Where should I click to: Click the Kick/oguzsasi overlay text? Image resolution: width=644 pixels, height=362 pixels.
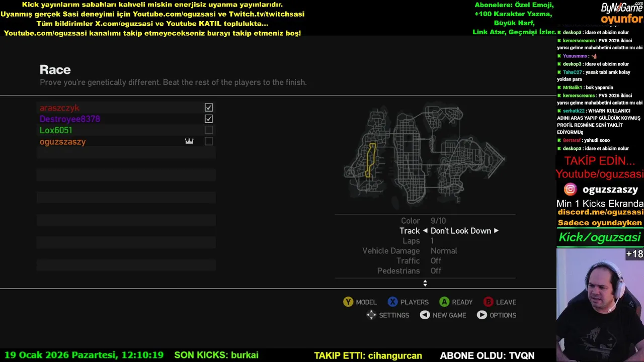[x=600, y=237]
